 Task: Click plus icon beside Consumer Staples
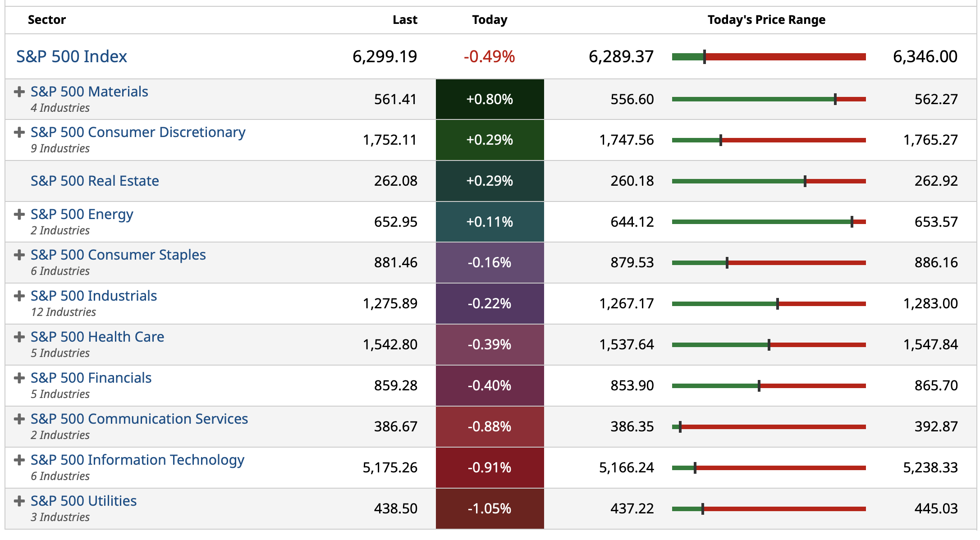19,255
